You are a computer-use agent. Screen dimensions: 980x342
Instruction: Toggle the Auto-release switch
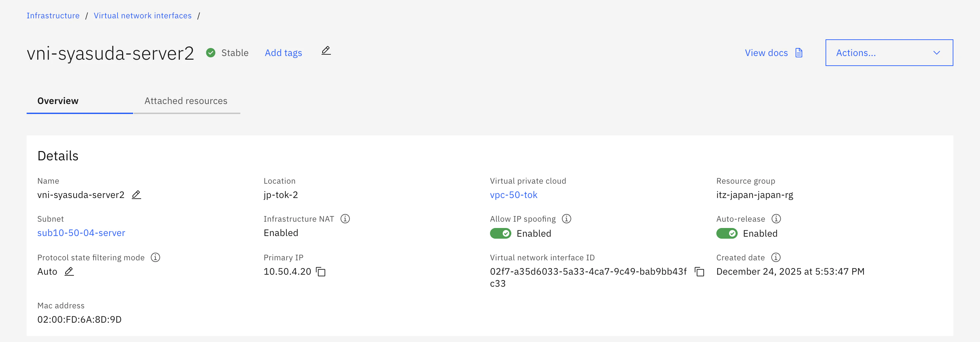[727, 233]
